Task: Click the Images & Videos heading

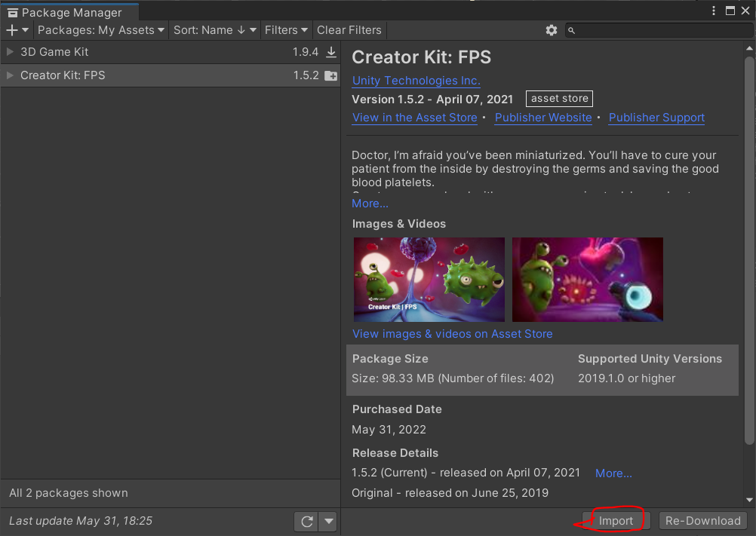Action: (x=399, y=224)
